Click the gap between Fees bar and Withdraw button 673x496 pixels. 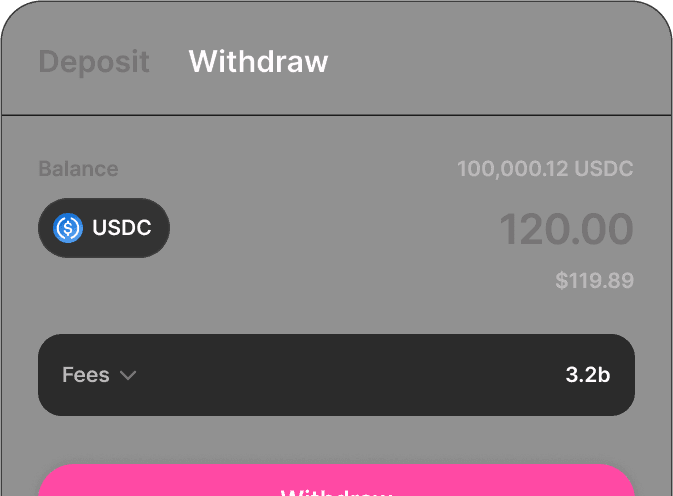point(336,440)
